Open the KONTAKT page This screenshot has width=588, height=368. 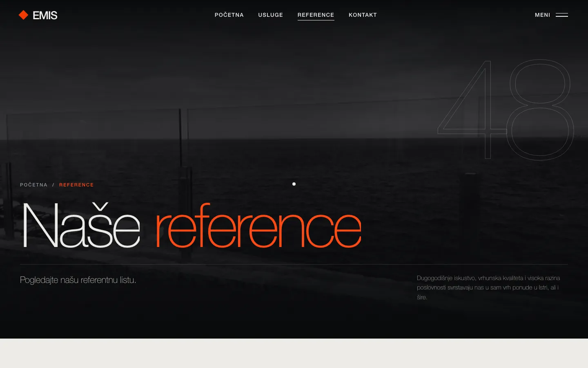363,15
